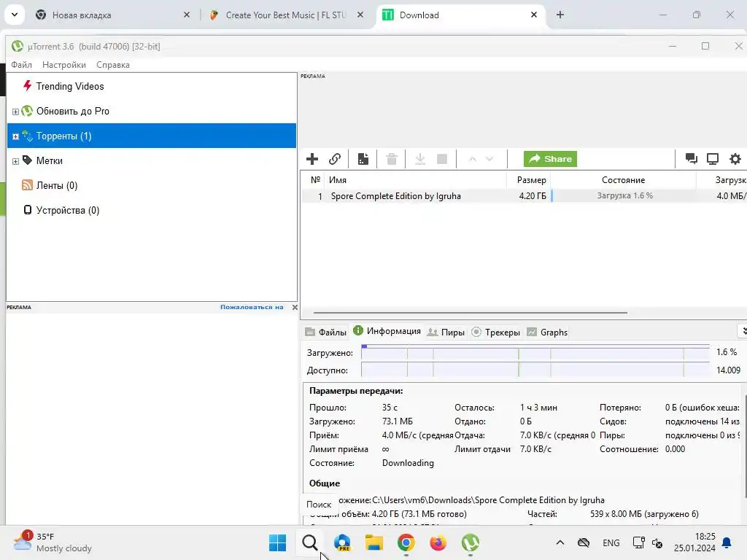The height and width of the screenshot is (560, 747).
Task: Open Trending Videos in sidebar
Action: [69, 86]
